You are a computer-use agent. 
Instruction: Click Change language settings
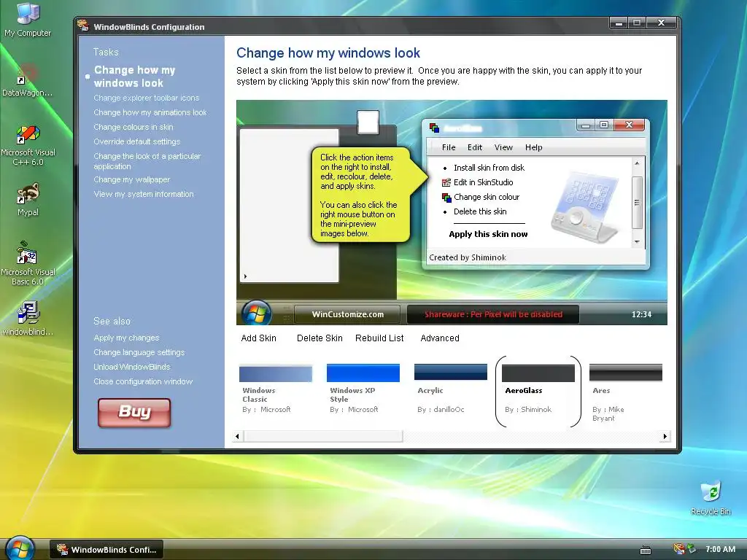(139, 352)
